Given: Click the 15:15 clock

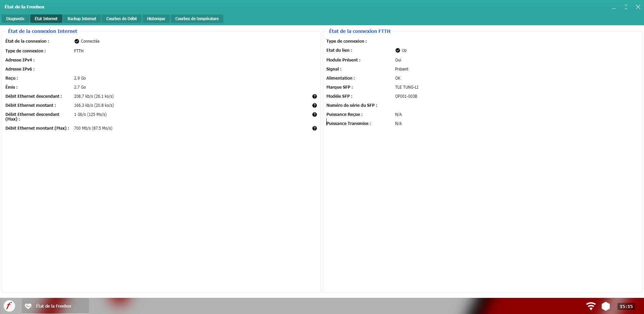Looking at the screenshot, I should pyautogui.click(x=626, y=306).
